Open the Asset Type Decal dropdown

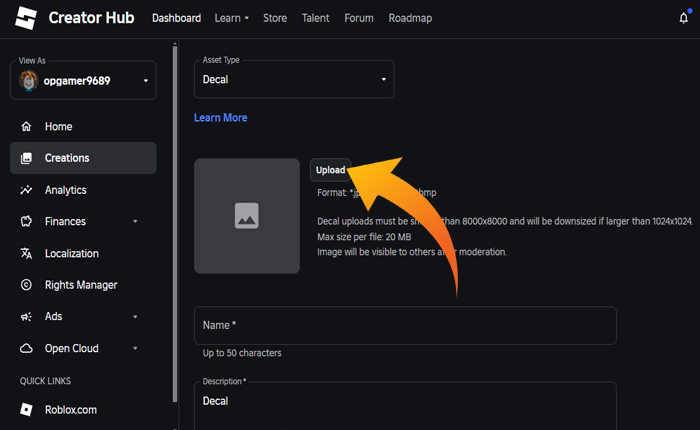click(293, 79)
